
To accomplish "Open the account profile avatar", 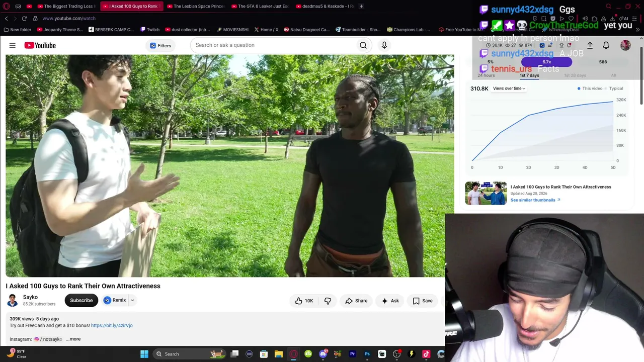I will tap(625, 45).
